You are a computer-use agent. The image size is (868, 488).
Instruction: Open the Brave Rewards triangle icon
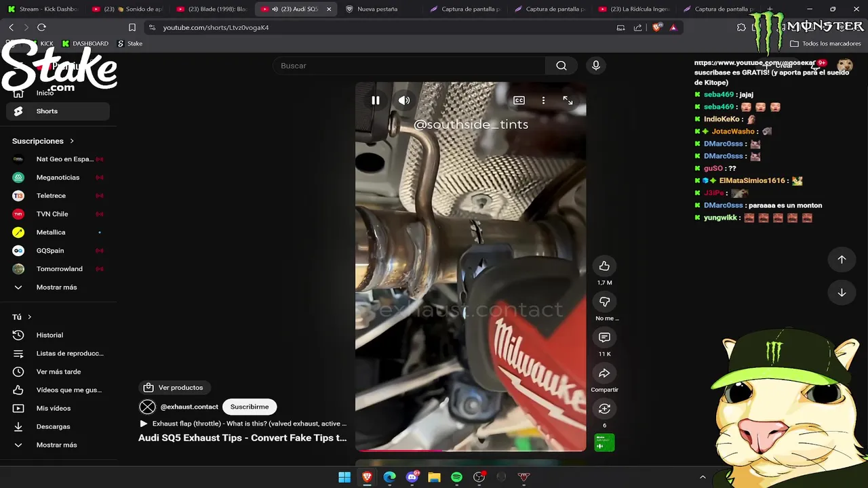[x=673, y=28]
